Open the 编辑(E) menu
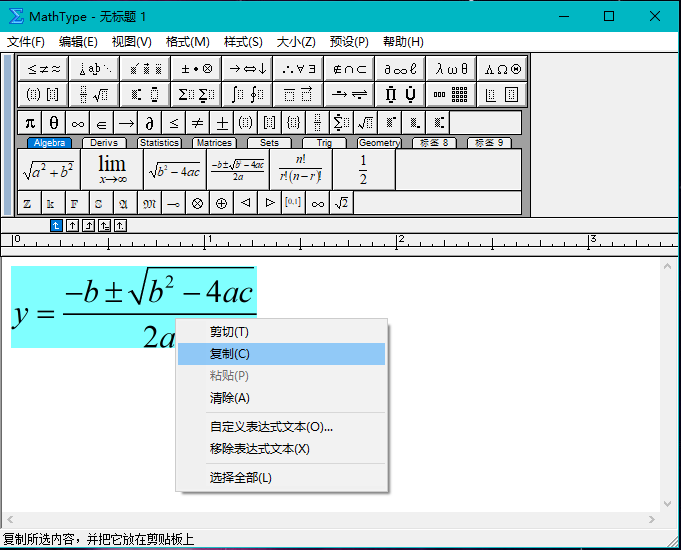Image resolution: width=681 pixels, height=550 pixels. point(78,42)
